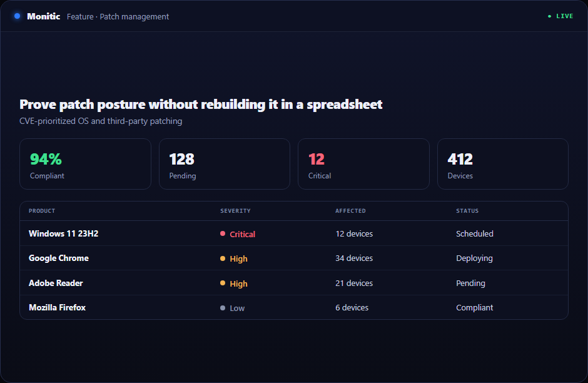Click the green LIVE status indicator
Image resolution: width=588 pixels, height=383 pixels.
(560, 16)
